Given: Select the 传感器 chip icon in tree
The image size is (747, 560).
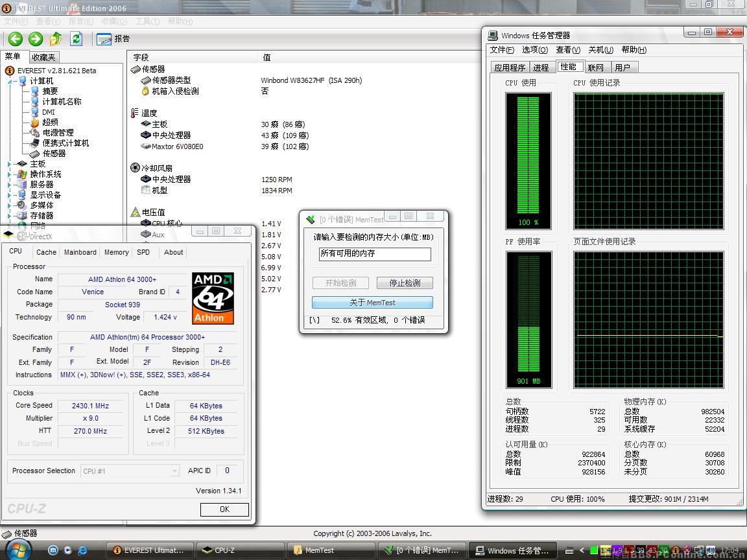Looking at the screenshot, I should 35,154.
